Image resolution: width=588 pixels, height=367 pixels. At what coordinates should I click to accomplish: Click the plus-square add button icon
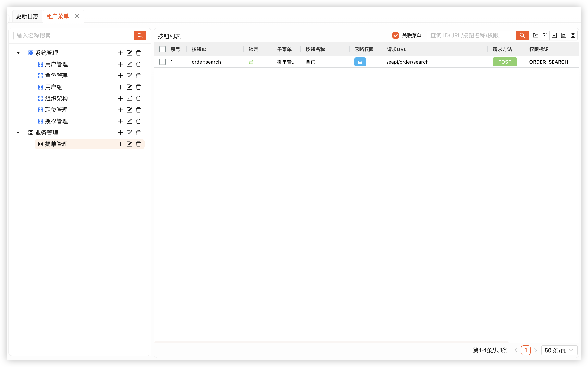[x=554, y=35]
